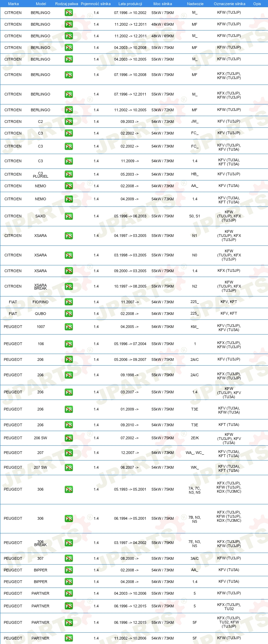Click the fuel icon in the NEMO 02.2008 row

click(x=69, y=186)
